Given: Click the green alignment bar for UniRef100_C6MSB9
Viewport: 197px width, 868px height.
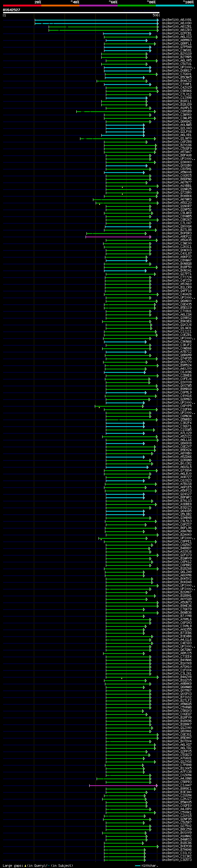Looking at the screenshot, I should click(x=116, y=111).
